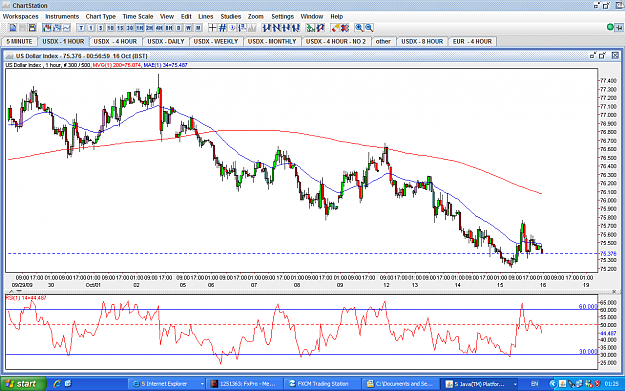
Task: Select the 1 minute time scale button
Action: (x=91, y=28)
